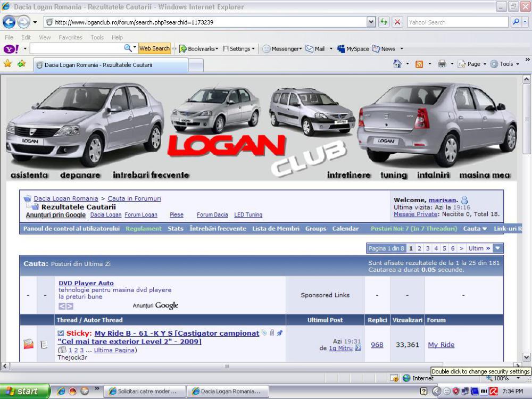Screen dimensions: 532x399
Task: Open the Home page icon in the command bar
Action: pyautogui.click(x=397, y=64)
